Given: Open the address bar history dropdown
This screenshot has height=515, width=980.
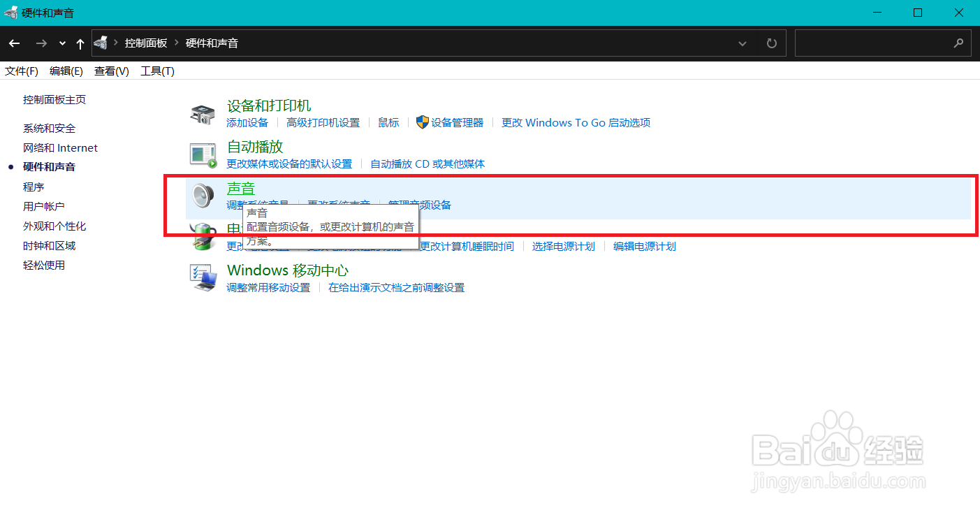Looking at the screenshot, I should tap(743, 43).
